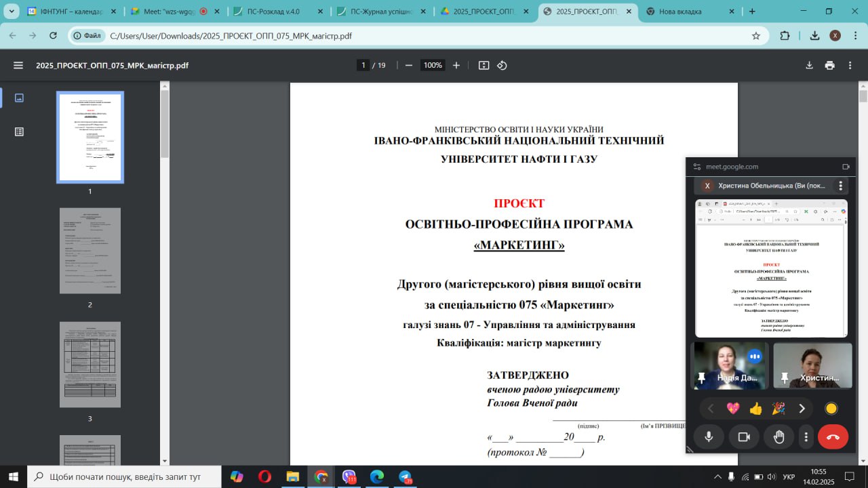The width and height of the screenshot is (868, 488).
Task: Rotate the PDF document counterclockwise
Action: pos(502,65)
